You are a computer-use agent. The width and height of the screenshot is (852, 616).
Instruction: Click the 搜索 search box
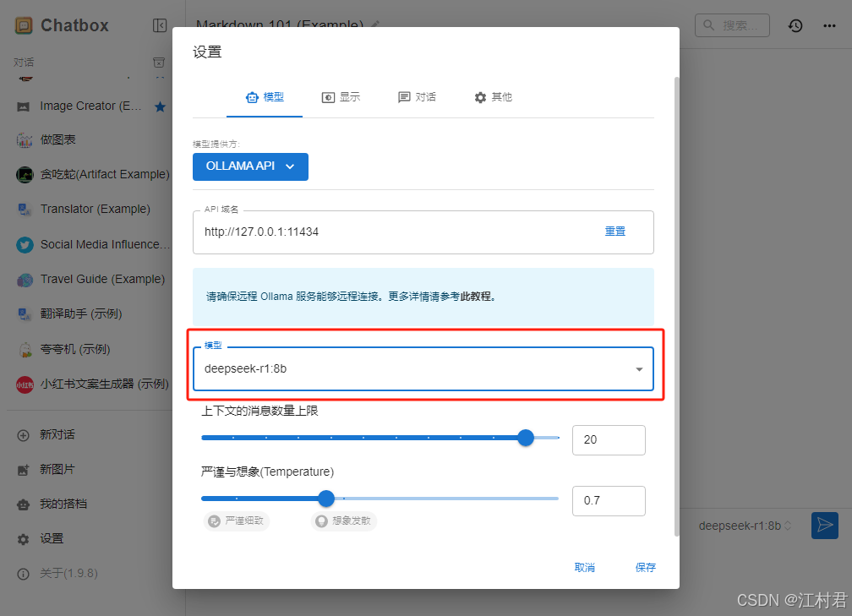click(732, 25)
